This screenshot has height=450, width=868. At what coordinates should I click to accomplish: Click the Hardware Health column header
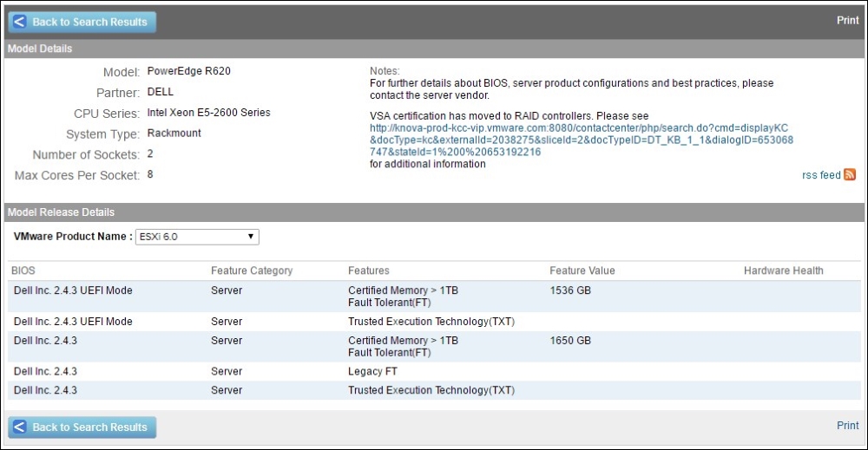click(x=783, y=271)
